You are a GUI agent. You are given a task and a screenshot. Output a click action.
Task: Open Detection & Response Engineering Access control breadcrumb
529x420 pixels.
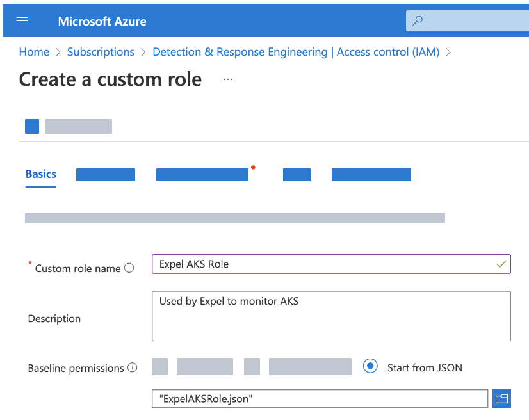pos(296,52)
